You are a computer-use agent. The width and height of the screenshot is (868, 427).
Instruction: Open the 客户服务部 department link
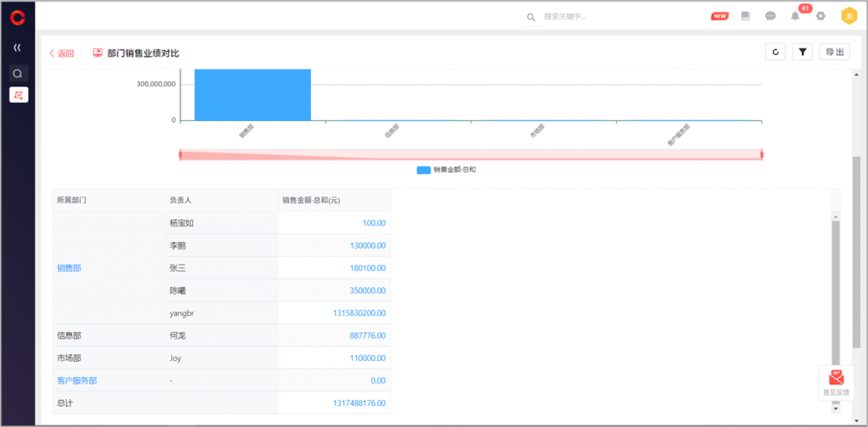pyautogui.click(x=77, y=380)
